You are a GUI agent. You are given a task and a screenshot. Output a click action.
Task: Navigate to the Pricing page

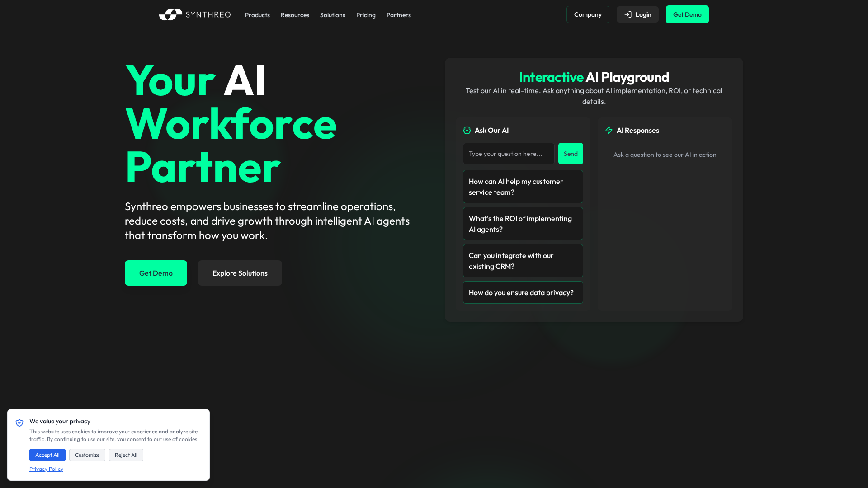click(x=366, y=15)
